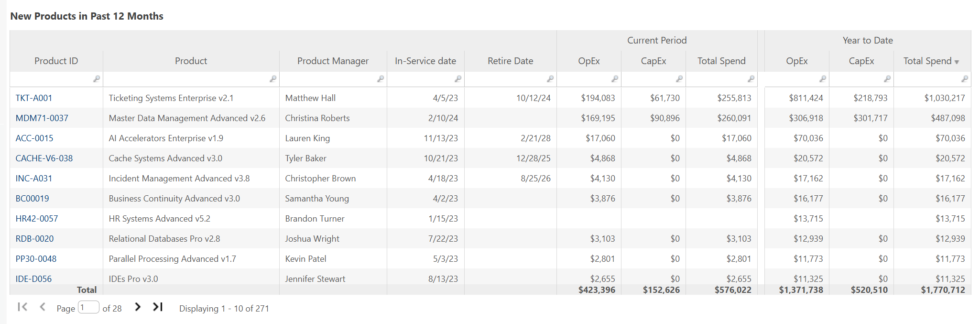Click the magnifier icon under Product column
The width and height of the screenshot is (980, 324).
click(273, 79)
